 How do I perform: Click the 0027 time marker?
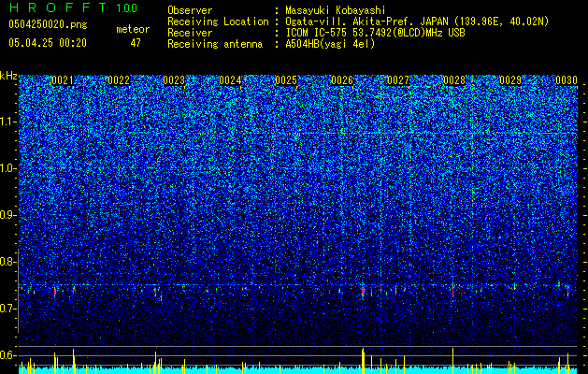click(x=398, y=80)
